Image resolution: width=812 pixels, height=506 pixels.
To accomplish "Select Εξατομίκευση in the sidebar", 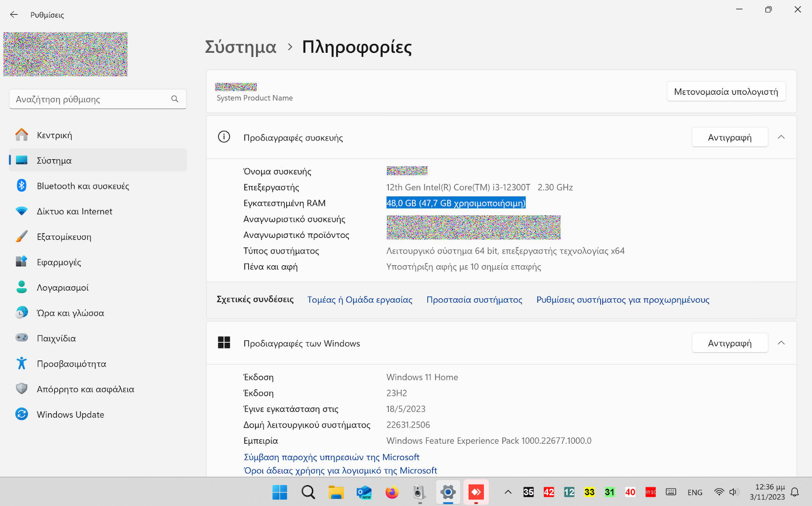I will [x=64, y=237].
